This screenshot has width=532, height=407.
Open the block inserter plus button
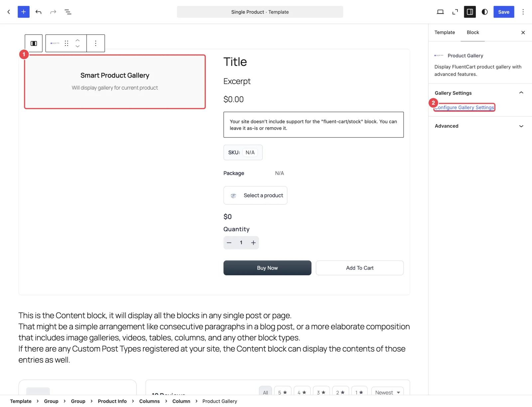click(24, 12)
